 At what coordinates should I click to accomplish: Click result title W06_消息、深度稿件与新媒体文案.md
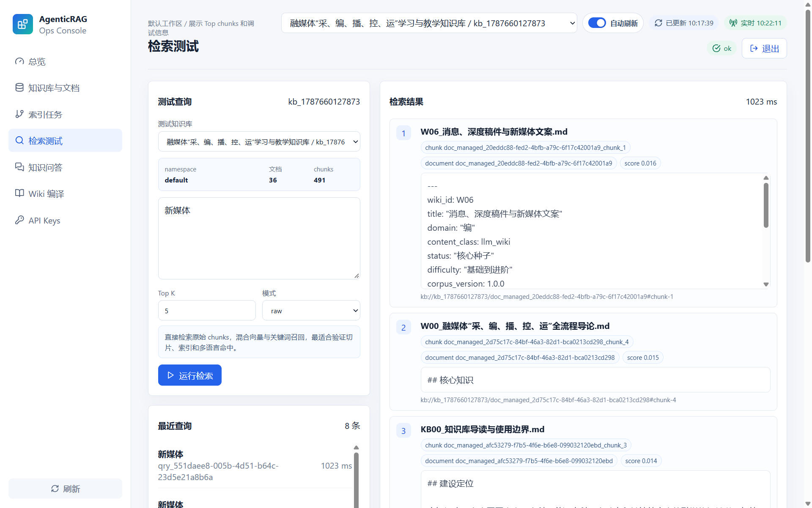(494, 132)
